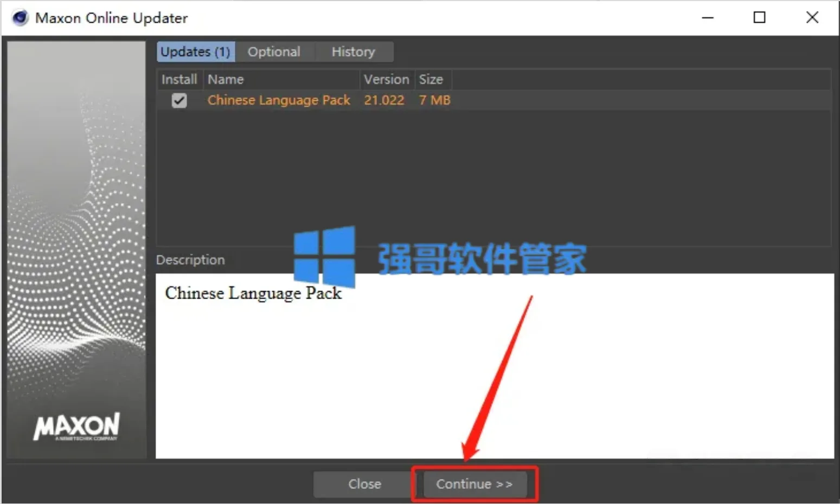The width and height of the screenshot is (840, 504).
Task: Sort by the Version column header
Action: click(387, 80)
